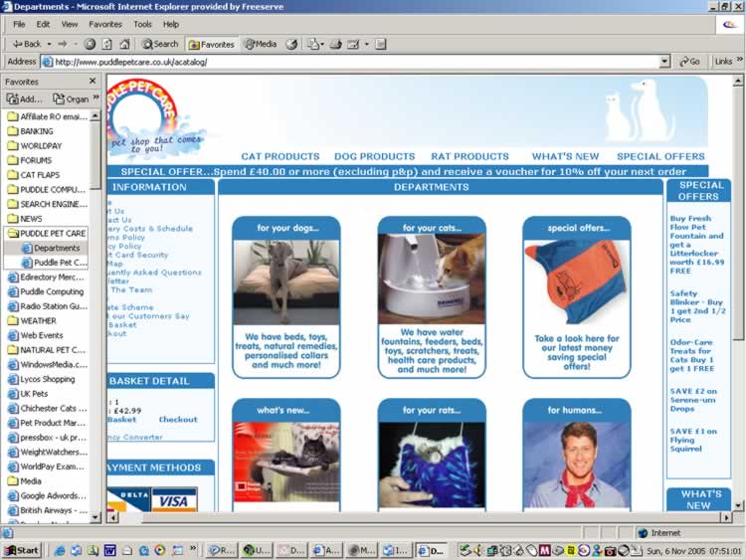Click the Search toolbar button
This screenshot has width=746, height=560.
[x=160, y=44]
